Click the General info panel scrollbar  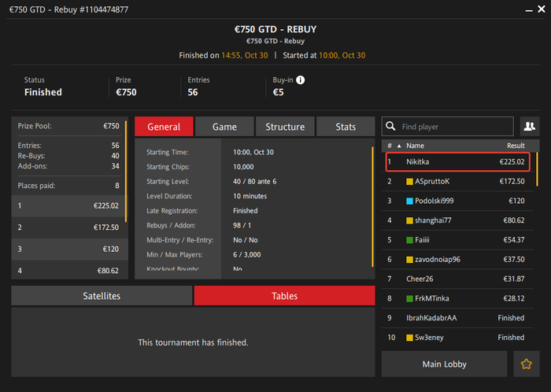372,207
